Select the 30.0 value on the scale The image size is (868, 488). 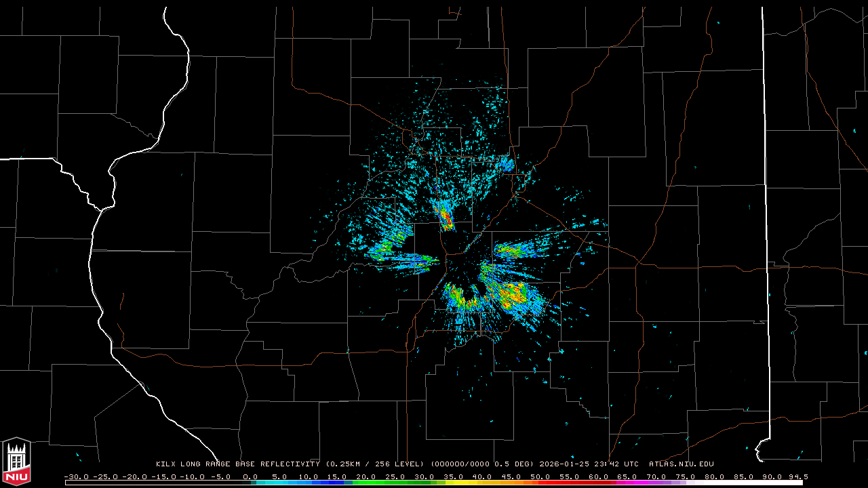coord(425,476)
